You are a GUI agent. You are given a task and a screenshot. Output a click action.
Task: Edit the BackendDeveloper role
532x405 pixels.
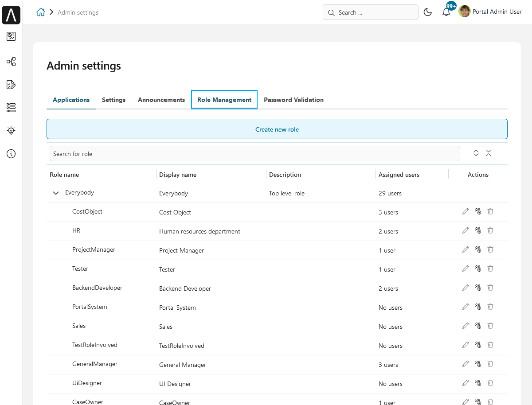pyautogui.click(x=465, y=288)
